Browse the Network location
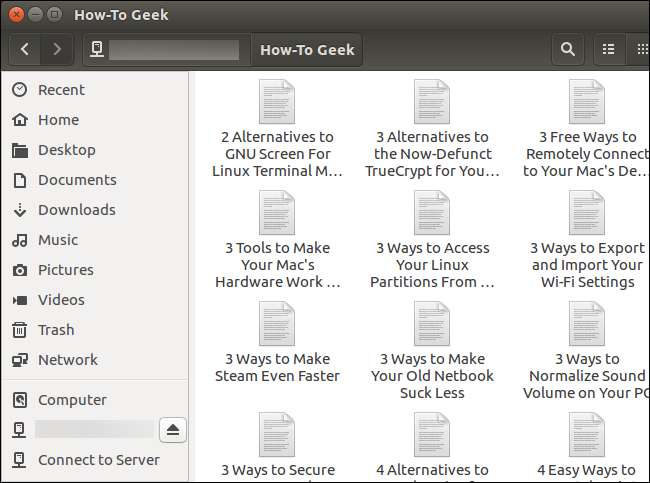Viewport: 650px width, 483px height. pyautogui.click(x=67, y=360)
